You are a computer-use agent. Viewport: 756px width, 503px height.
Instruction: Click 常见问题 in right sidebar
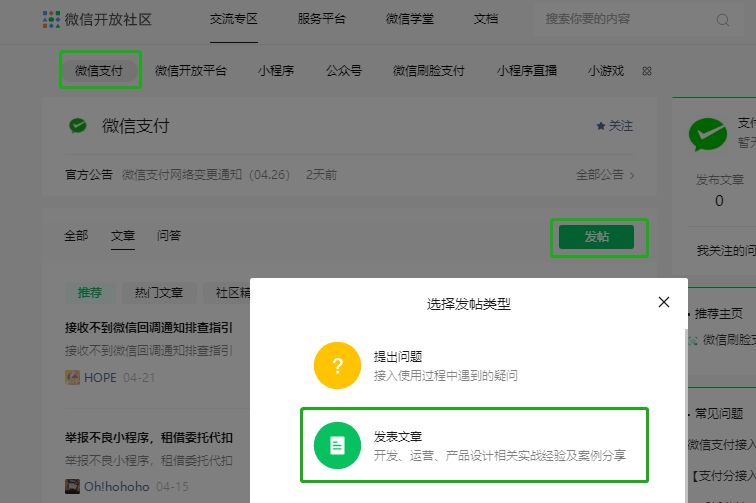[x=718, y=414]
